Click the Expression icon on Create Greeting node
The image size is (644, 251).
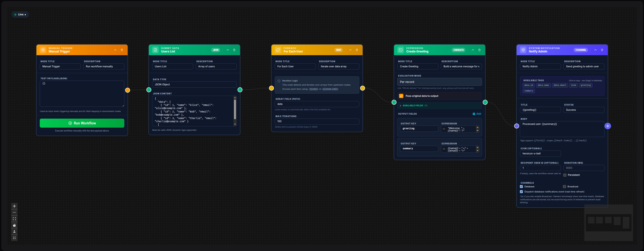401,50
